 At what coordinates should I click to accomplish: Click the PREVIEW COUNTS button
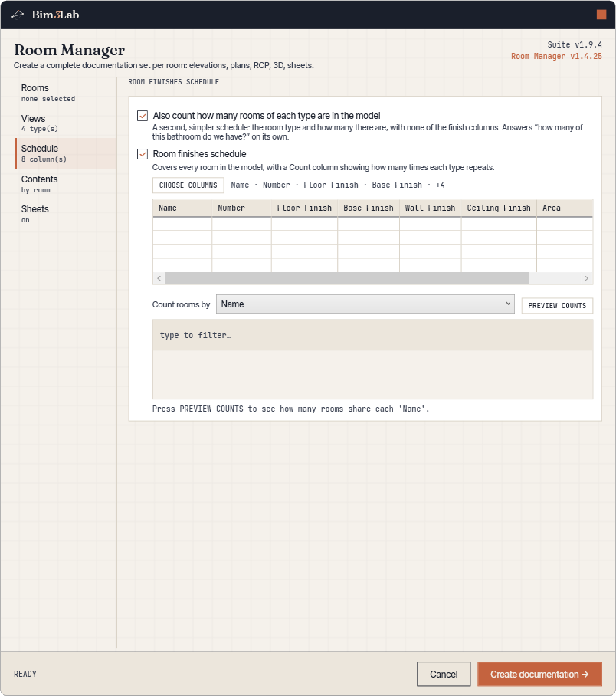(x=557, y=305)
